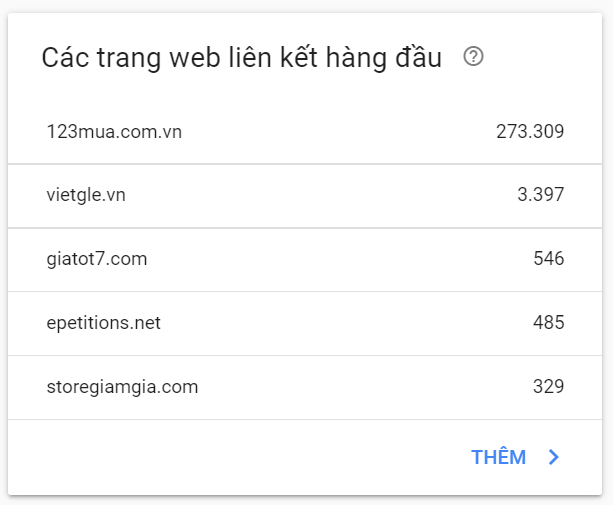Click the 273.309 link count
The height and width of the screenshot is (505, 613).
(530, 131)
